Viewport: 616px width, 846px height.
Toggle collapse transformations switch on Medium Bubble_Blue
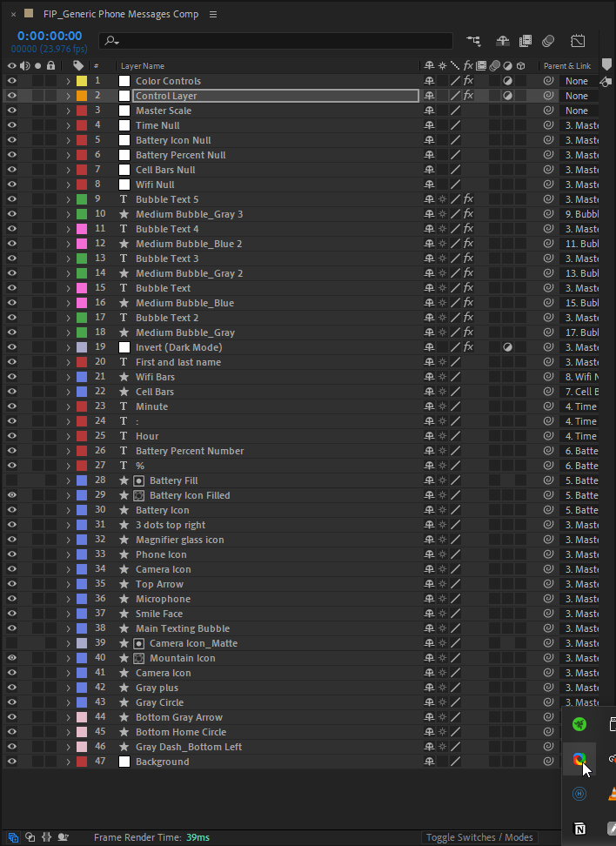click(442, 303)
